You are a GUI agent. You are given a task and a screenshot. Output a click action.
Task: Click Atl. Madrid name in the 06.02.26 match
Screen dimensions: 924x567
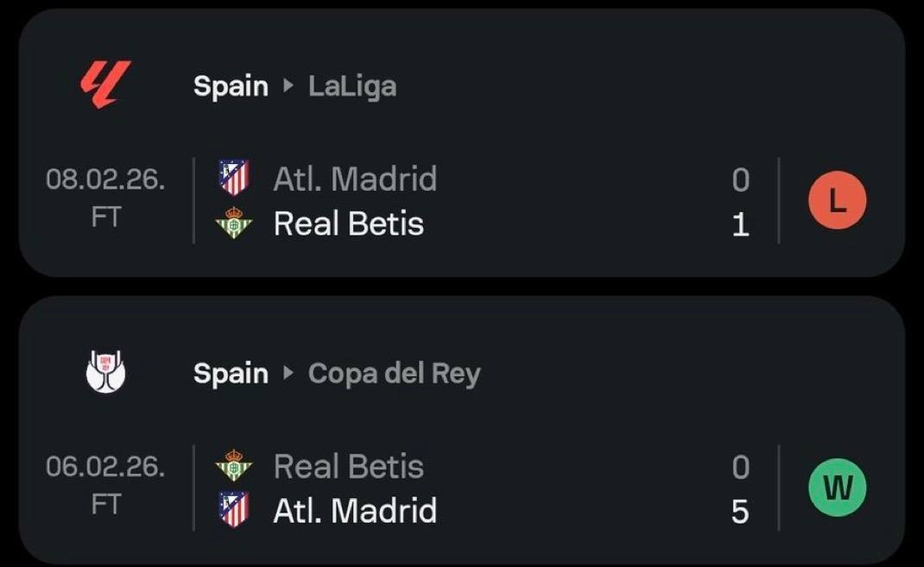coord(355,511)
